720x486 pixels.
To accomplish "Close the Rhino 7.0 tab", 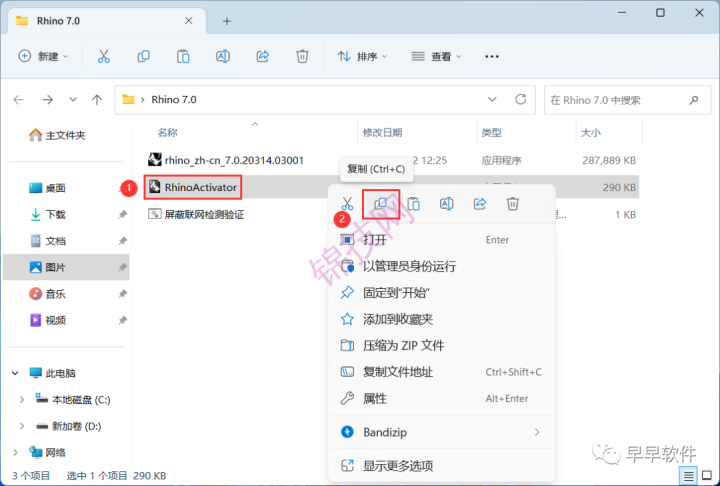I will [189, 21].
